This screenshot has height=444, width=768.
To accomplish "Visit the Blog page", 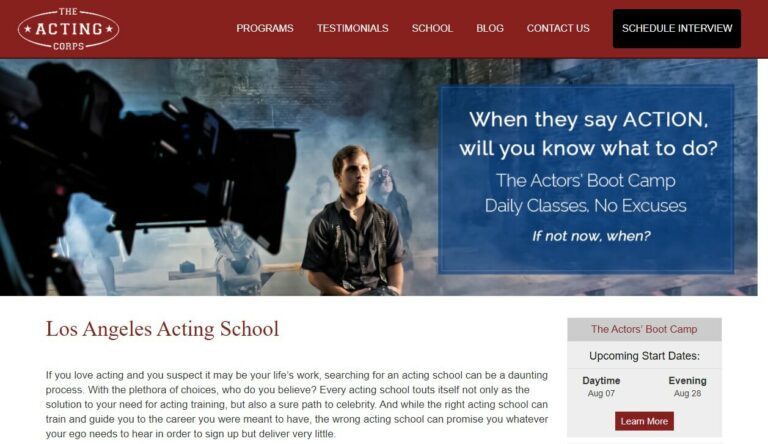I will (490, 28).
